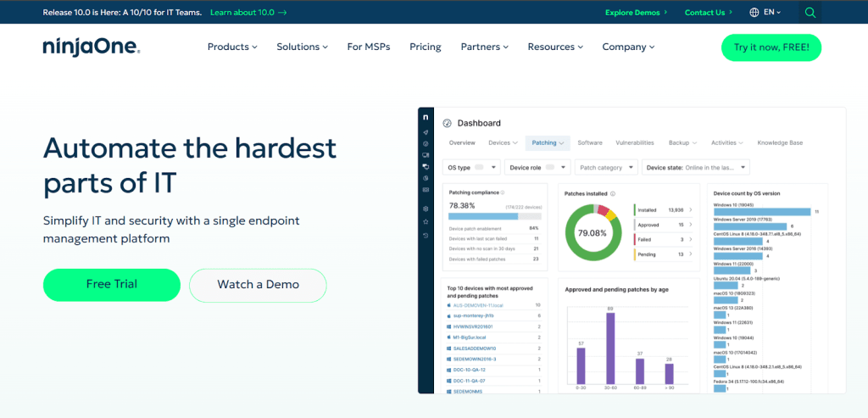The width and height of the screenshot is (868, 418).
Task: Click the Learn about 10.0 link
Action: tap(248, 13)
